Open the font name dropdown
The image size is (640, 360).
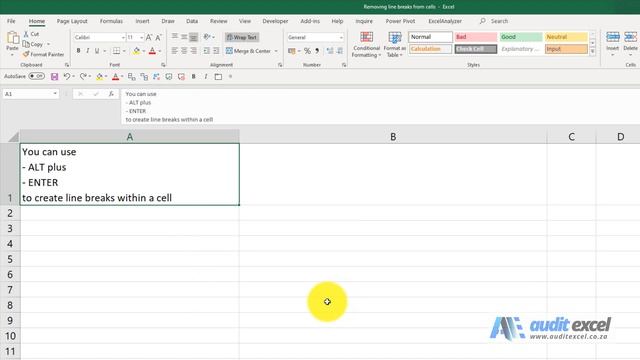tap(123, 38)
